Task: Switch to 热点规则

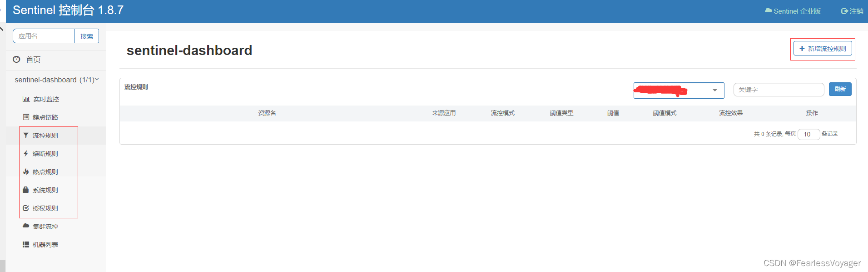Action: point(45,172)
